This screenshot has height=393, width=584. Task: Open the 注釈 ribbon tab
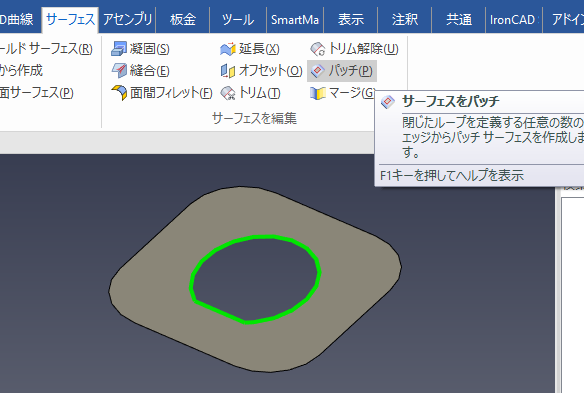404,19
